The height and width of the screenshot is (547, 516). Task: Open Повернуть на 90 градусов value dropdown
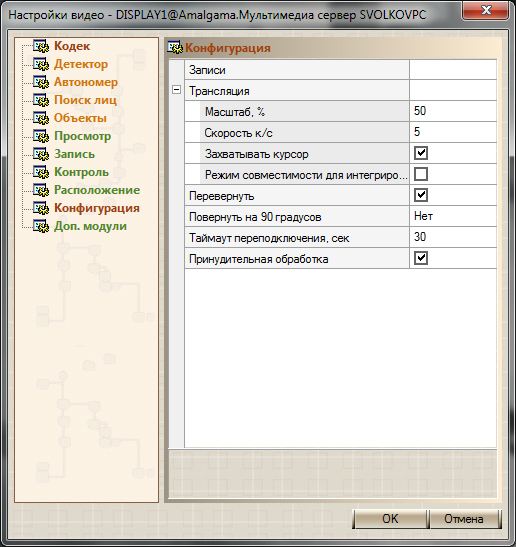(x=453, y=216)
